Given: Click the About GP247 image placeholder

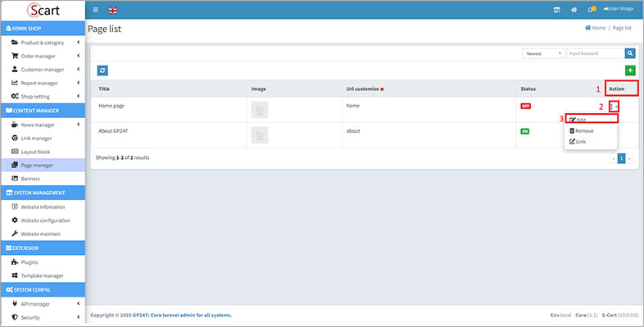Looking at the screenshot, I should pyautogui.click(x=260, y=134).
